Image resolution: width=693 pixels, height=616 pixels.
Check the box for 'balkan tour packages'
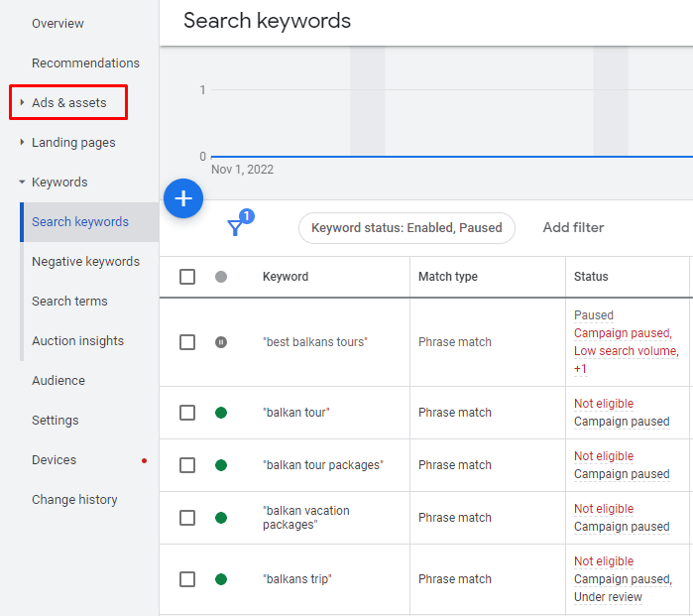tap(187, 465)
